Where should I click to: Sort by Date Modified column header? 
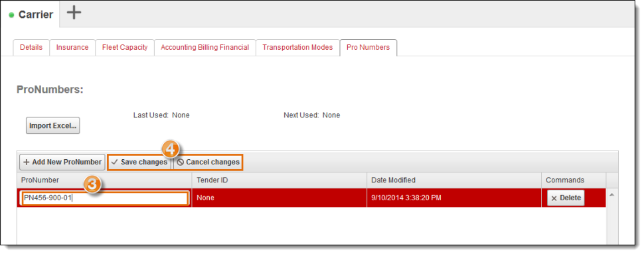[x=454, y=180]
